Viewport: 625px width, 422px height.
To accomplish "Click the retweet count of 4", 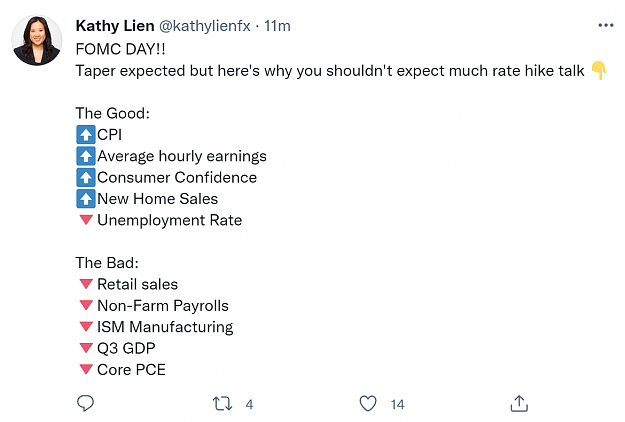I will [x=249, y=404].
